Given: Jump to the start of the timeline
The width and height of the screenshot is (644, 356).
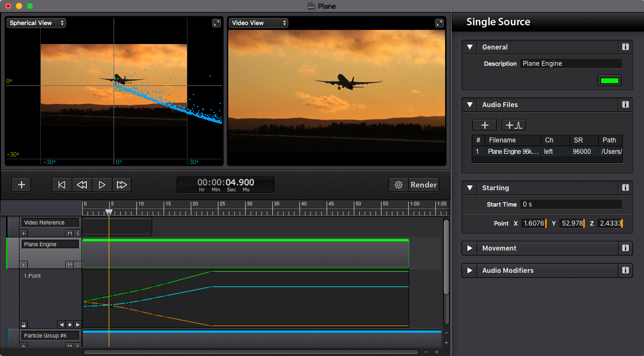Looking at the screenshot, I should point(61,185).
